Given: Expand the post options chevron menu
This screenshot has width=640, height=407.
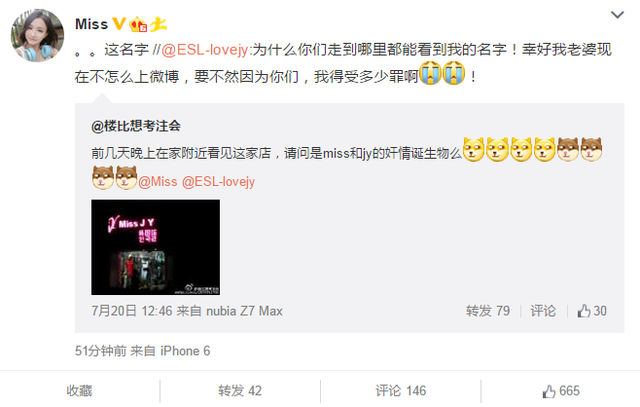Looking at the screenshot, I should pyautogui.click(x=617, y=15).
